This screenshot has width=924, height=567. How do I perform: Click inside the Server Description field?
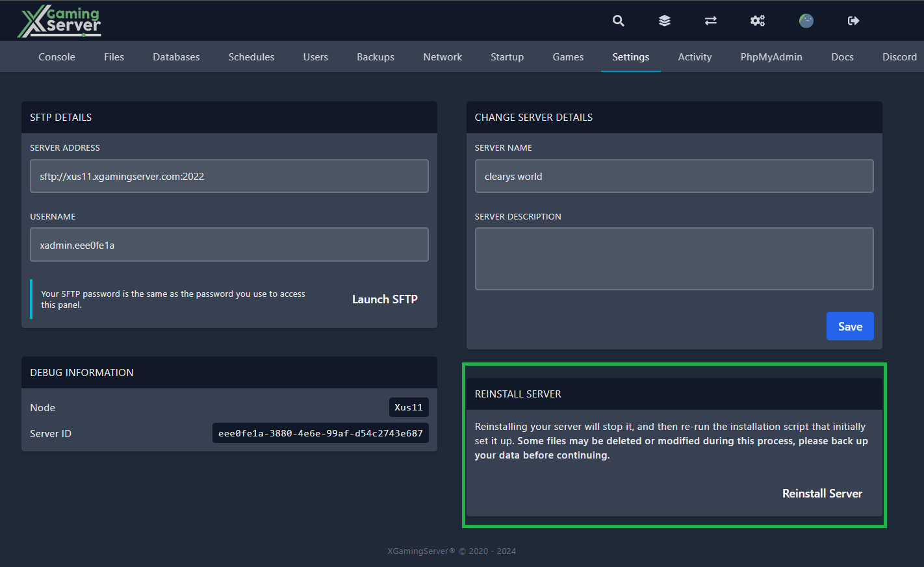(x=674, y=258)
